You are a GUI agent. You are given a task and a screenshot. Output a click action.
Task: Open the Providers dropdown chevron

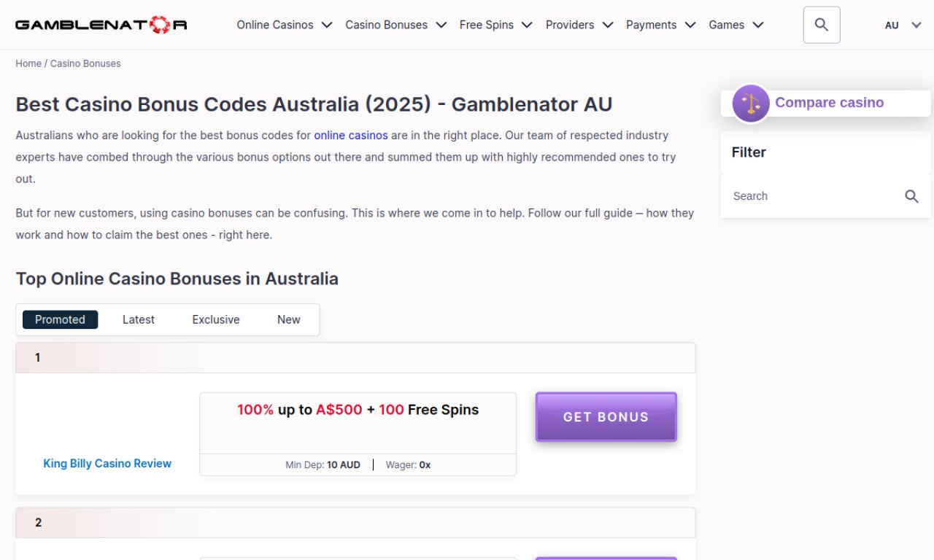607,25
